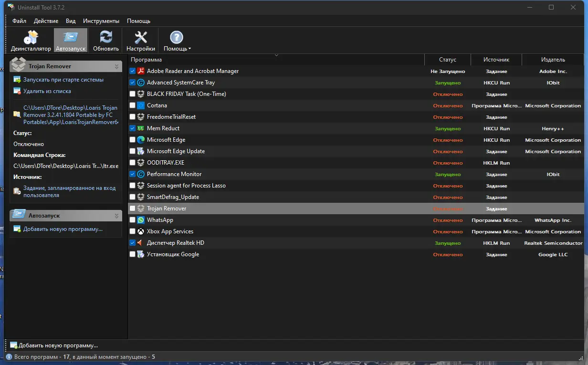Viewport: 588px width, 365px height.
Task: Collapse the Trojan Remover sidebar panel
Action: point(116,66)
